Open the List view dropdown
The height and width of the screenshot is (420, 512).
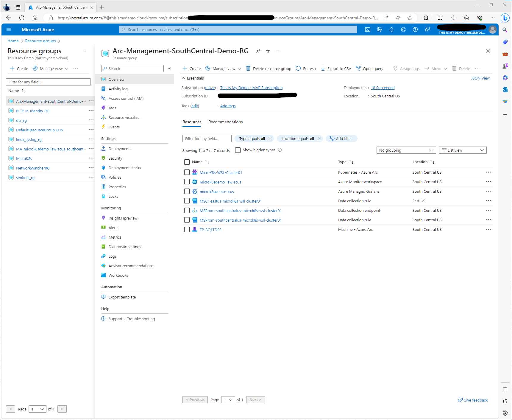463,150
